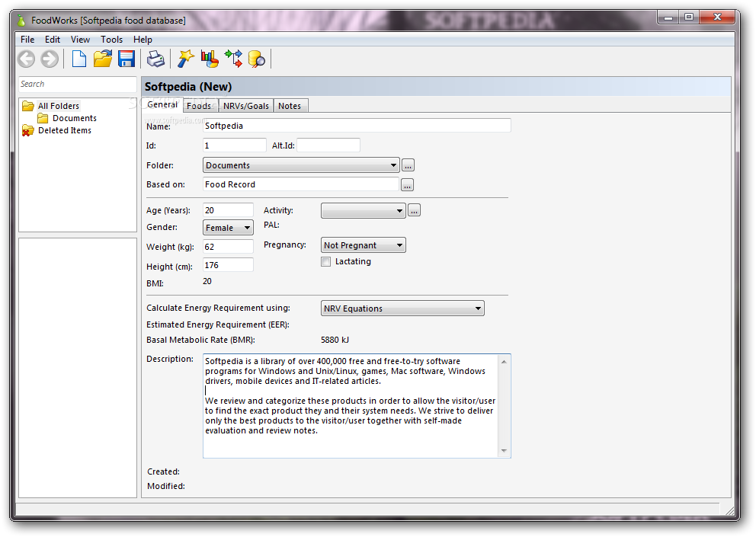
Task: Click the Back navigation arrow icon
Action: (27, 59)
